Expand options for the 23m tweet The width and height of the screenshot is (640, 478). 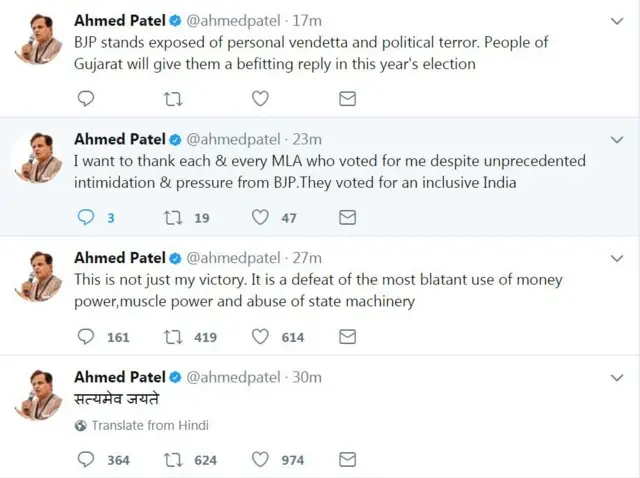point(617,139)
